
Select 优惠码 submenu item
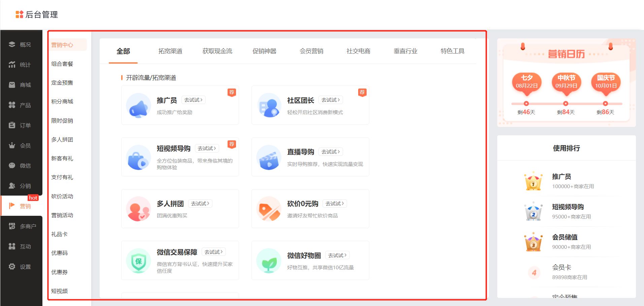60,253
